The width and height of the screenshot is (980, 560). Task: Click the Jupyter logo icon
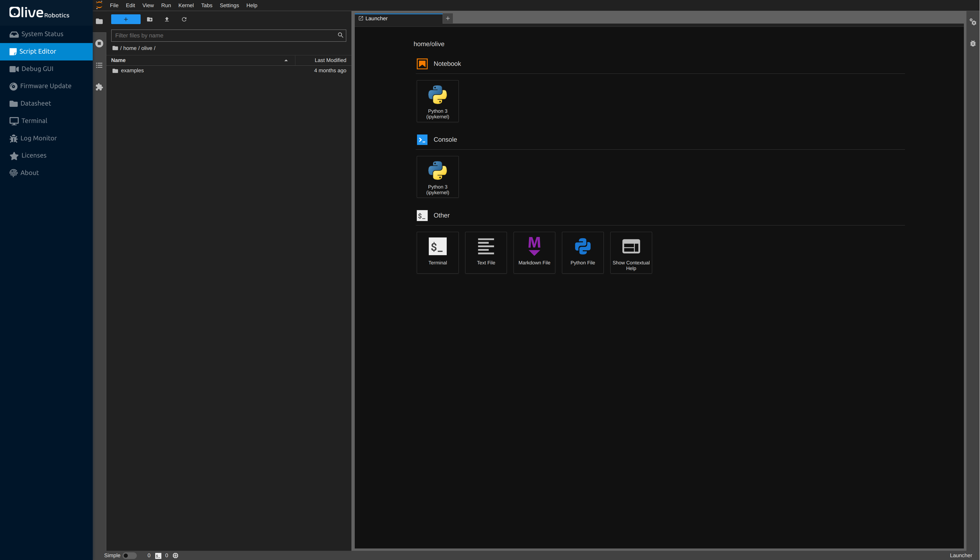[x=99, y=5]
